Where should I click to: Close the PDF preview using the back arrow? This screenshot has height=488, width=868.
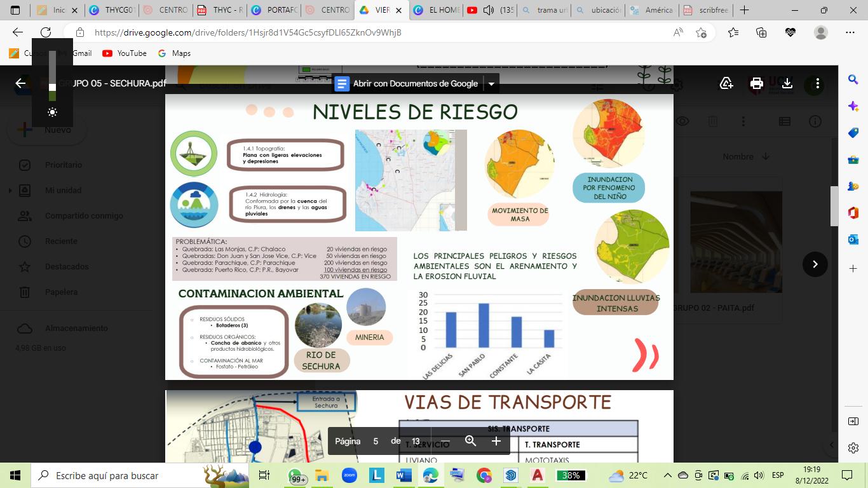click(20, 83)
